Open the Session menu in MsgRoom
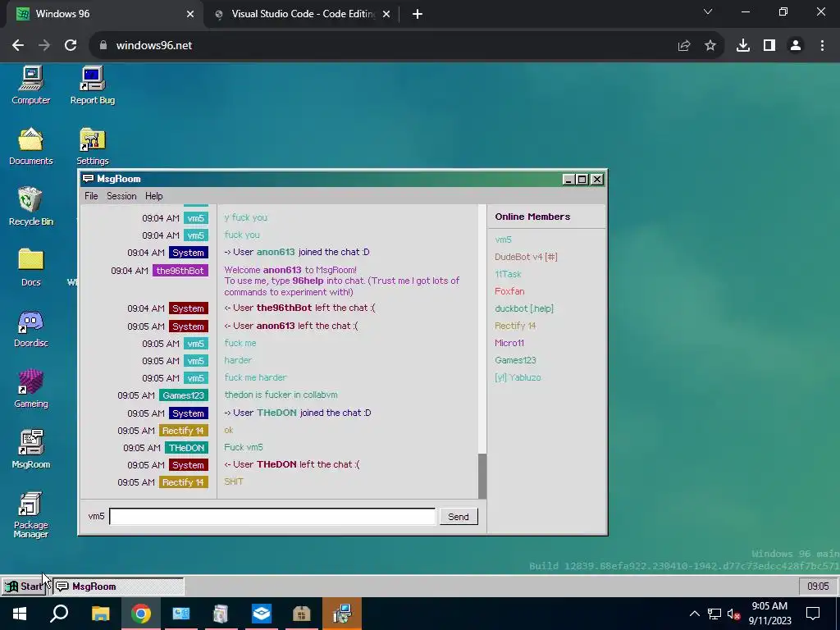This screenshot has width=840, height=630. coord(121,196)
